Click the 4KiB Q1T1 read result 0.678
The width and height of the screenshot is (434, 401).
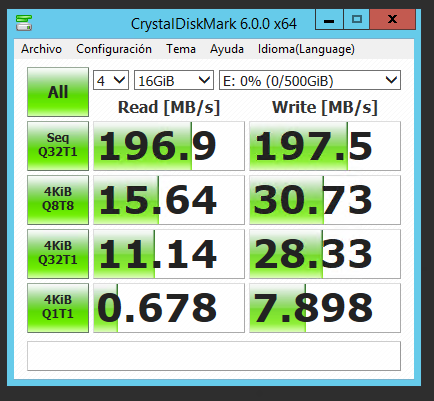(x=169, y=308)
